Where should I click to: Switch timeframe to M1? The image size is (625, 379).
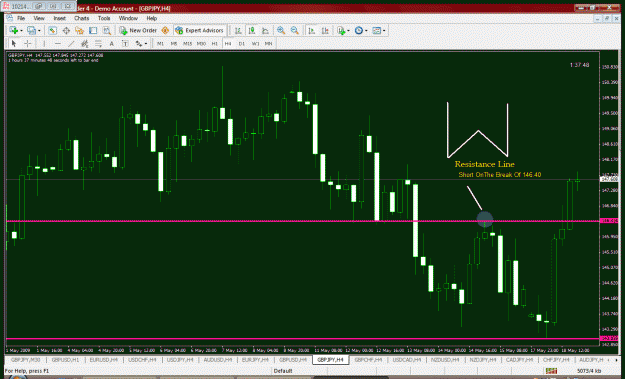coord(160,43)
